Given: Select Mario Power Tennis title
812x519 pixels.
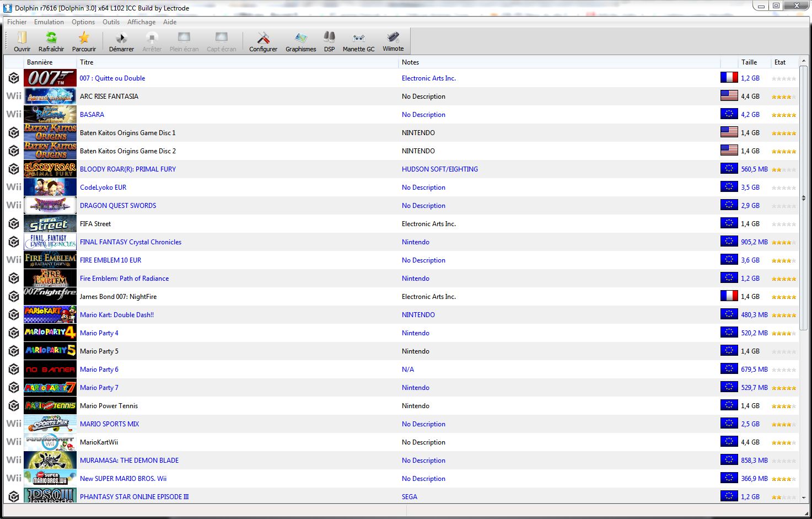Looking at the screenshot, I should click(x=109, y=406).
